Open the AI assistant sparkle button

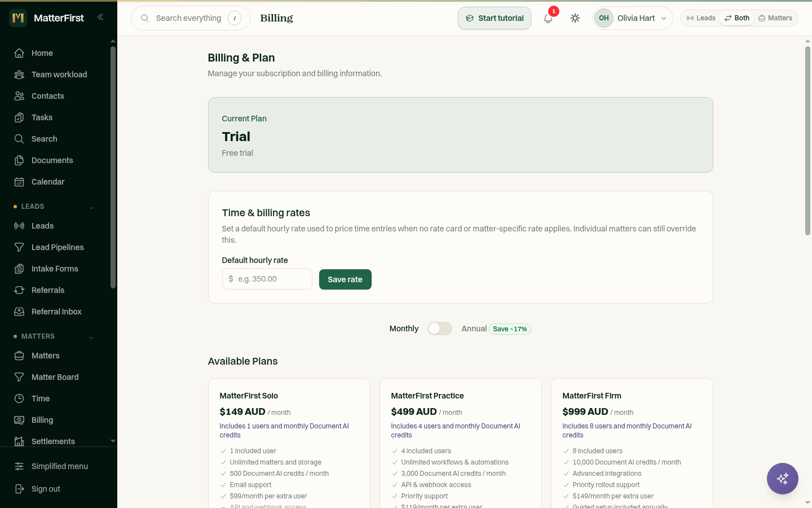click(x=783, y=479)
